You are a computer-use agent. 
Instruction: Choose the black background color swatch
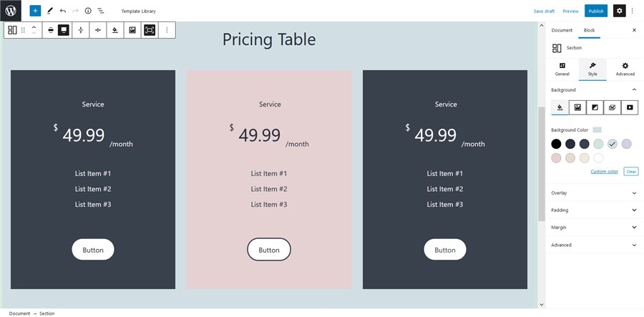click(x=556, y=144)
